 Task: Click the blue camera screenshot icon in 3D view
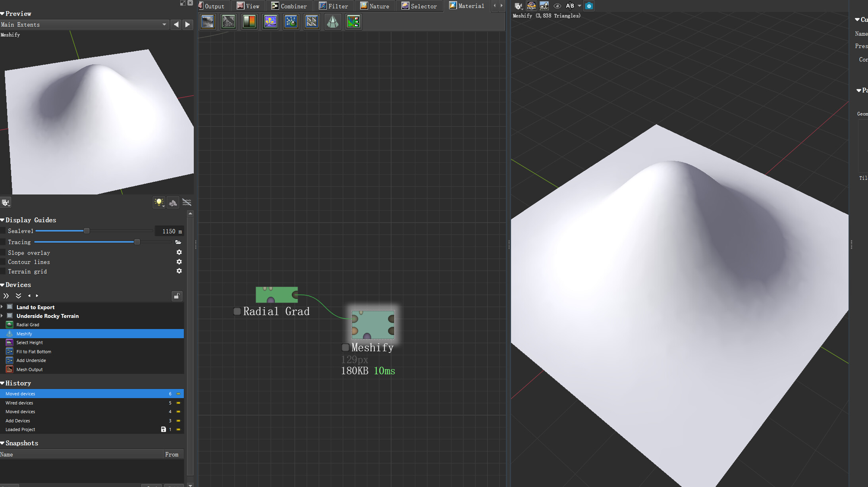click(589, 6)
